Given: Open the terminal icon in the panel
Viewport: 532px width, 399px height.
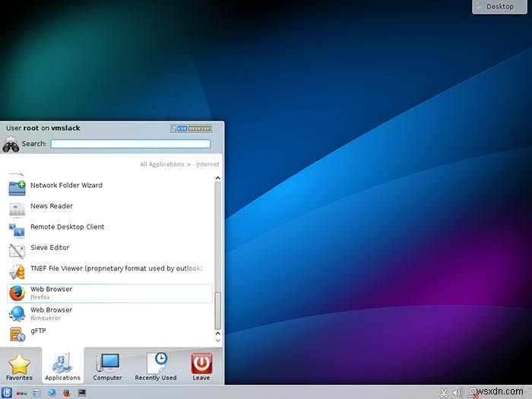Looking at the screenshot, I should 82,393.
